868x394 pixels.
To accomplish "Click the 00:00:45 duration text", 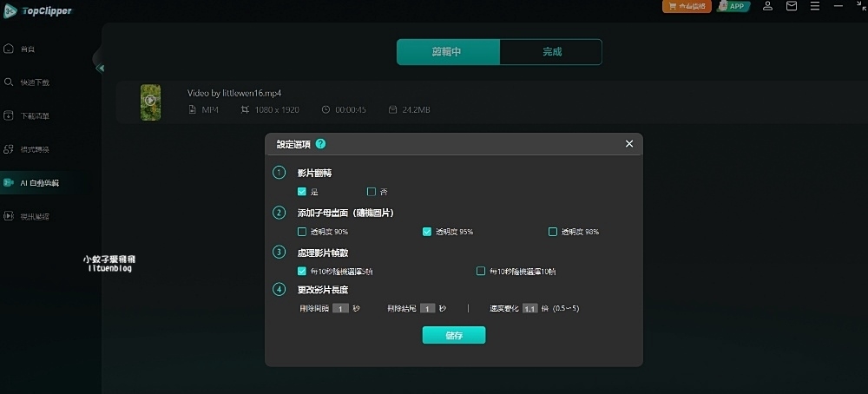I will tap(351, 109).
